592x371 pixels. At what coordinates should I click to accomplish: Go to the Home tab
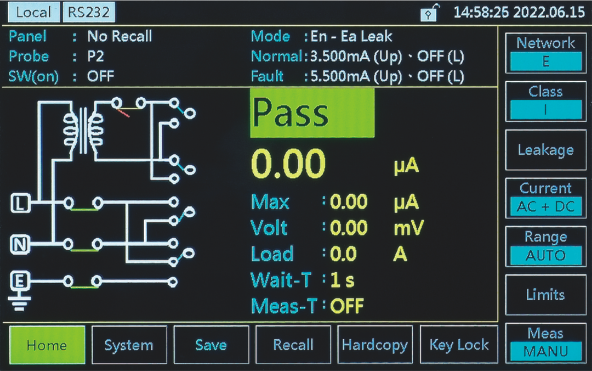(47, 345)
